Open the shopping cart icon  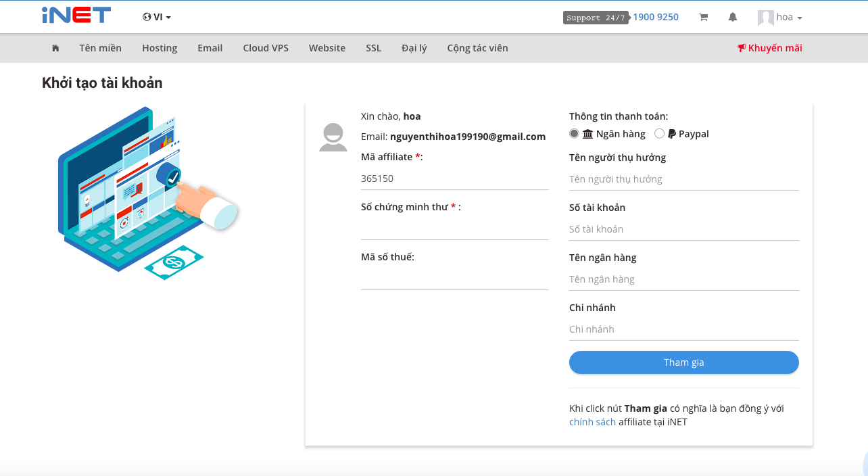[x=703, y=17]
